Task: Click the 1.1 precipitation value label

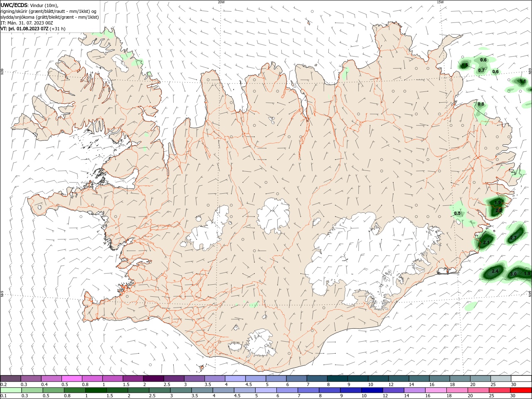Action: (x=523, y=81)
